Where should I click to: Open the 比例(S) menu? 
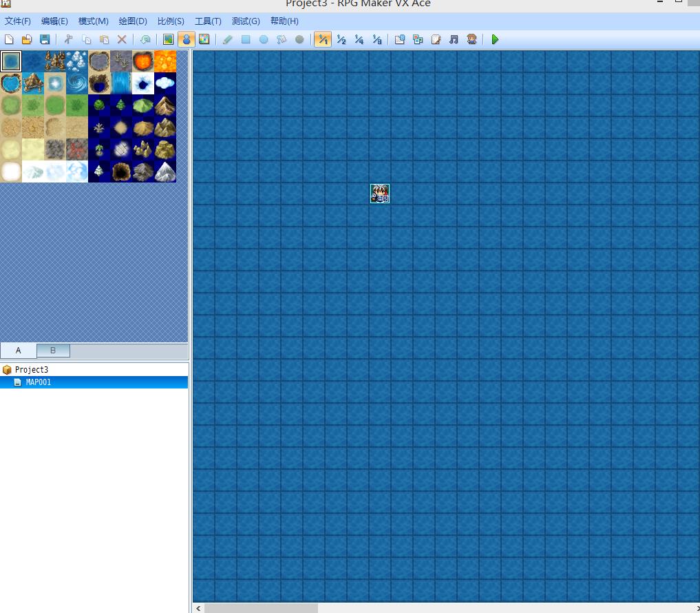(x=171, y=21)
